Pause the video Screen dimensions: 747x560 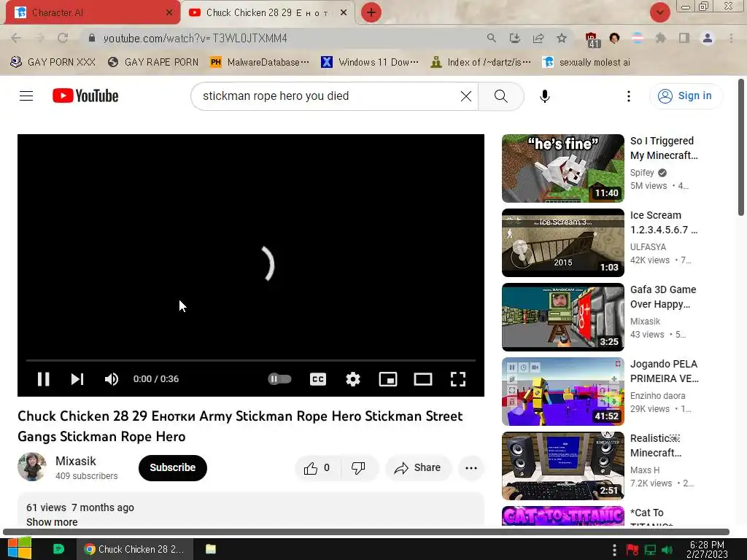[x=43, y=379]
